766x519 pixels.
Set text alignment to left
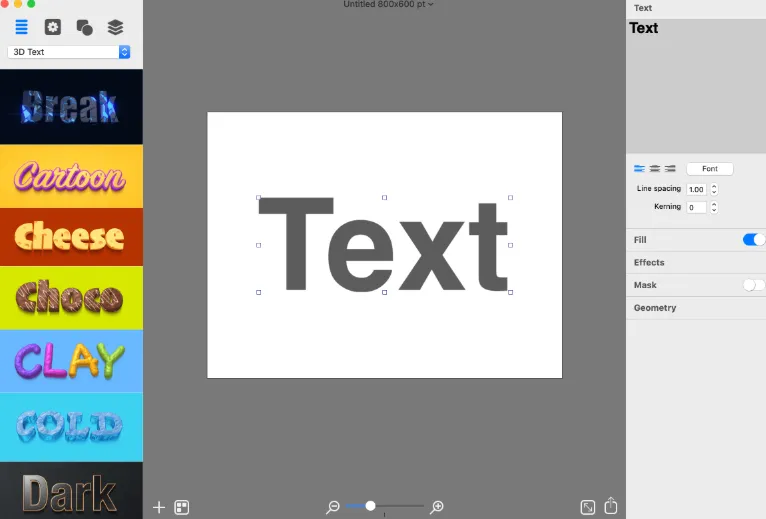point(639,169)
